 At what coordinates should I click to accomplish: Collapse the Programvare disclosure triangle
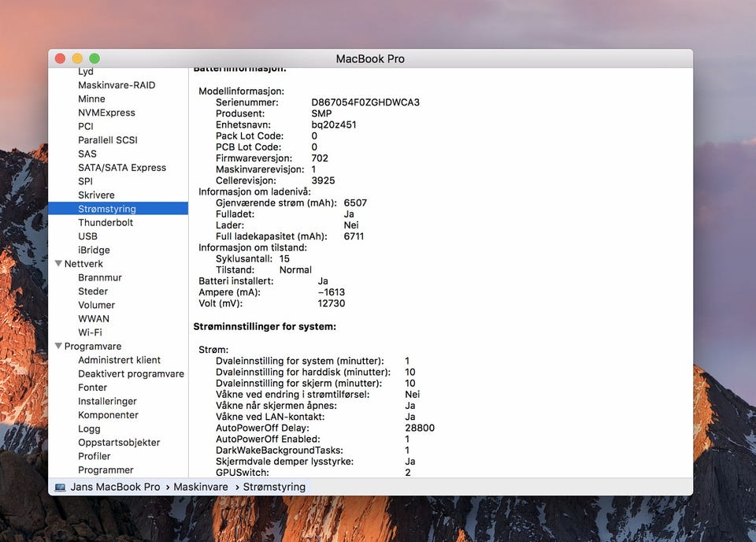click(x=58, y=347)
